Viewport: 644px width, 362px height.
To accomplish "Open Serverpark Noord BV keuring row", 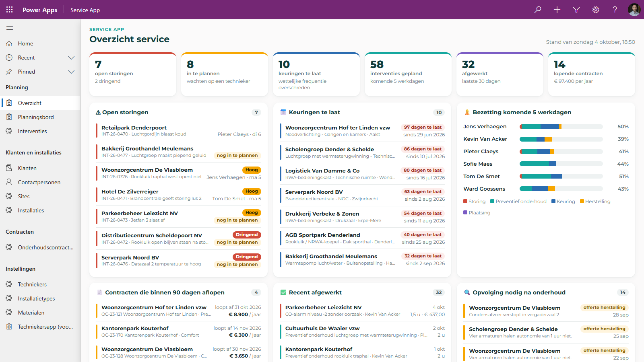I will pos(362,195).
